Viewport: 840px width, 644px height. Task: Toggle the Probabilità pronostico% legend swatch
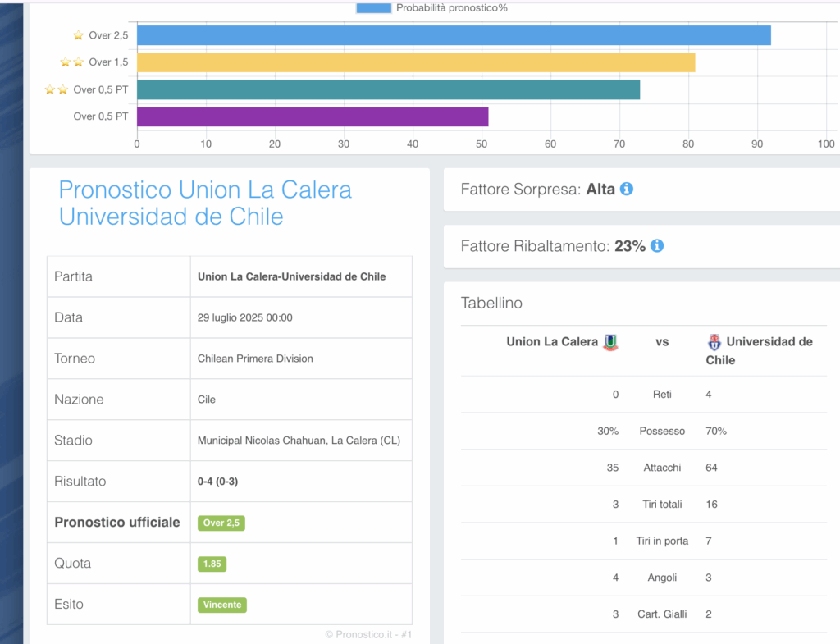pos(373,7)
